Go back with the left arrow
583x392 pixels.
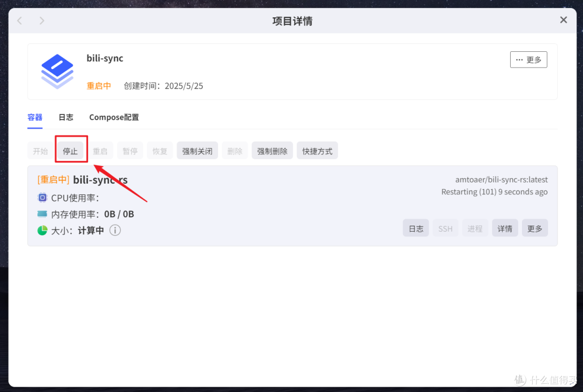click(x=20, y=21)
